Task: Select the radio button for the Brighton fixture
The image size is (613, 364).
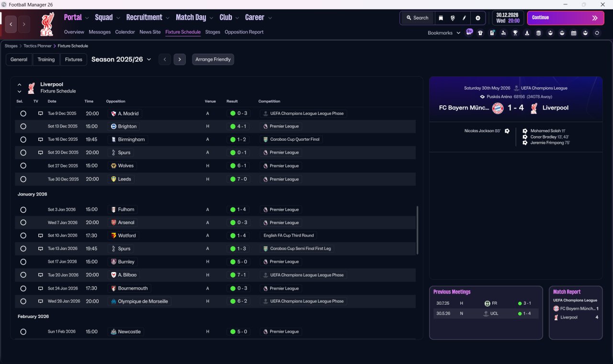Action: [x=23, y=126]
